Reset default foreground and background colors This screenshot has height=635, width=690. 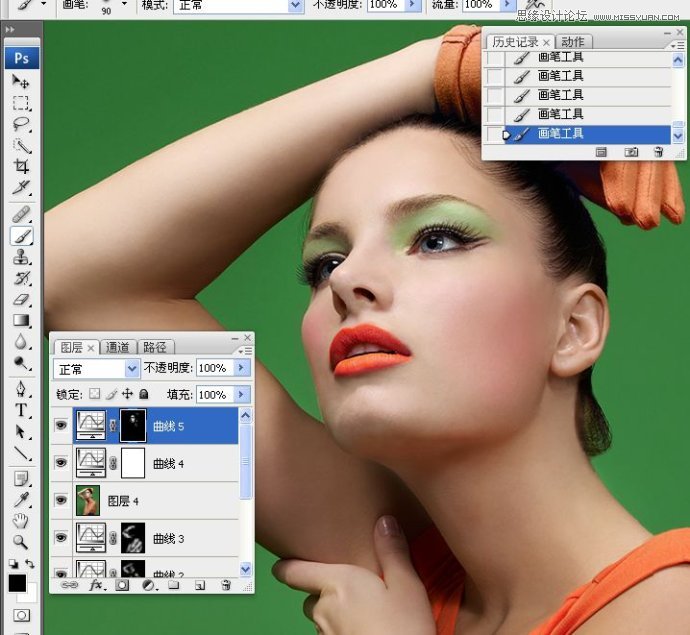click(13, 564)
